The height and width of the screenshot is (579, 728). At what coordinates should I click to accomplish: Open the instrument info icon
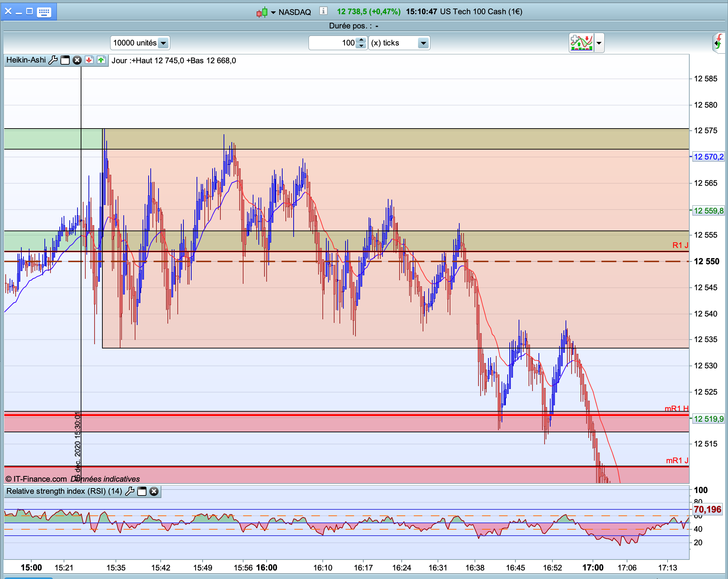point(323,11)
